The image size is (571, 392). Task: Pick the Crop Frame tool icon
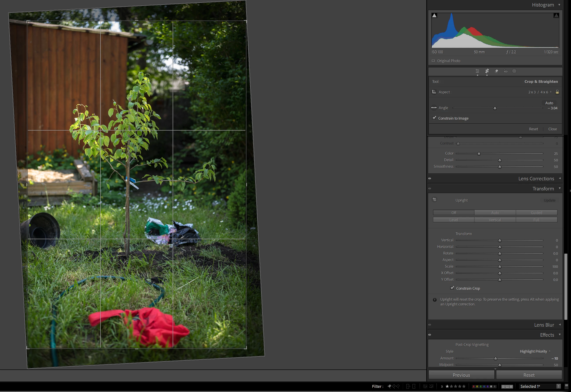pos(434,92)
